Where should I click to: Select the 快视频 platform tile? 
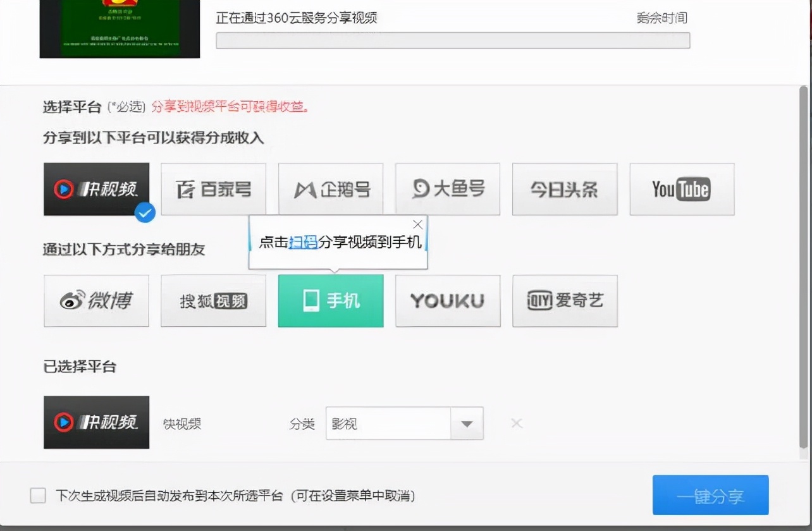(96, 189)
